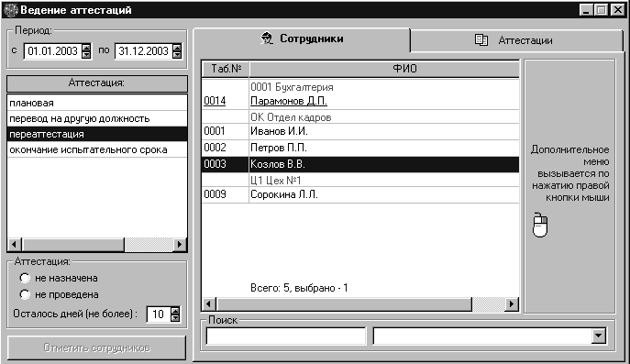Click the remaining-days value field 10
The image size is (630, 364).
tap(159, 314)
